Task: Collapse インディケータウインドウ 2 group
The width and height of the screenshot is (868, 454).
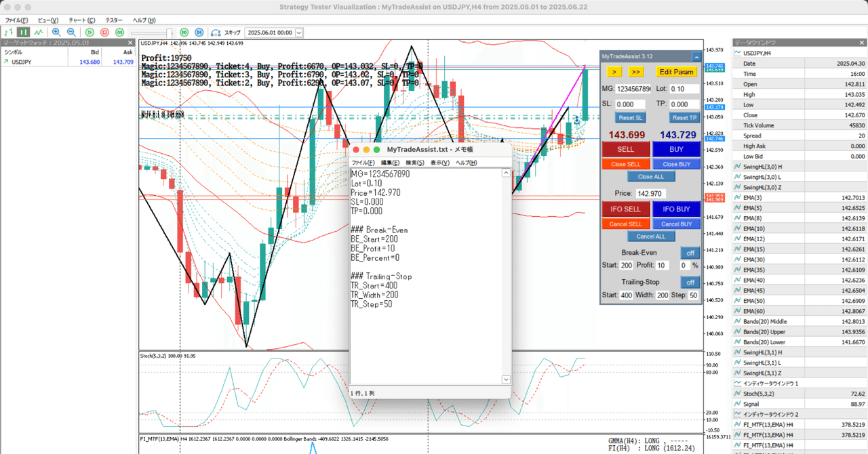Action: click(x=738, y=413)
